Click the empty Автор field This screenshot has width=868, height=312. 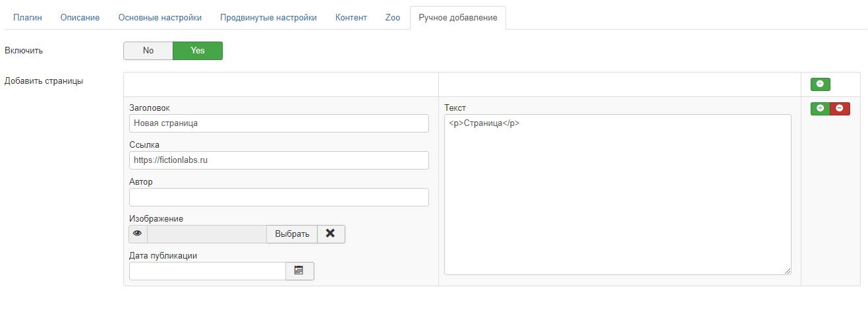[x=279, y=197]
